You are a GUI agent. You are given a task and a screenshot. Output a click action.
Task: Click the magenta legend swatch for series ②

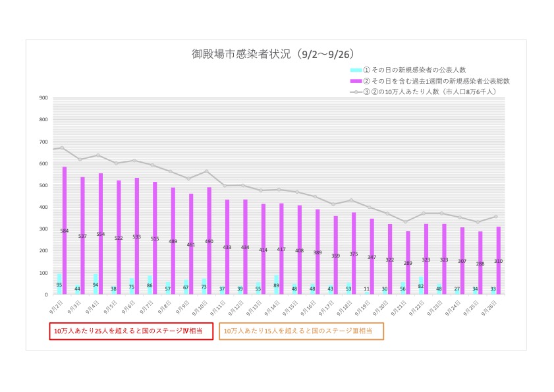[356, 80]
